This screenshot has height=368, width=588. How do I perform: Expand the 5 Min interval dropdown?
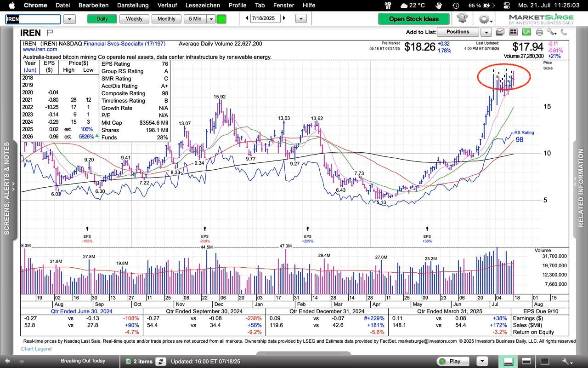click(211, 19)
